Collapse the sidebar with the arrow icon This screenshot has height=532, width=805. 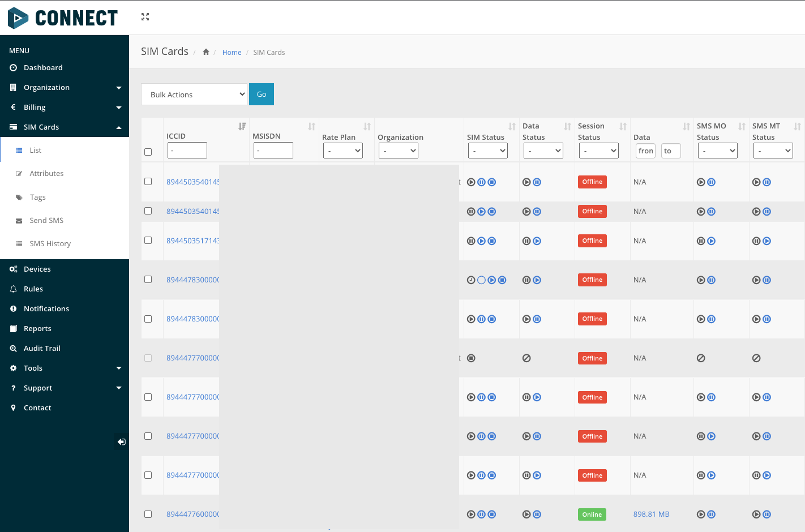(121, 442)
